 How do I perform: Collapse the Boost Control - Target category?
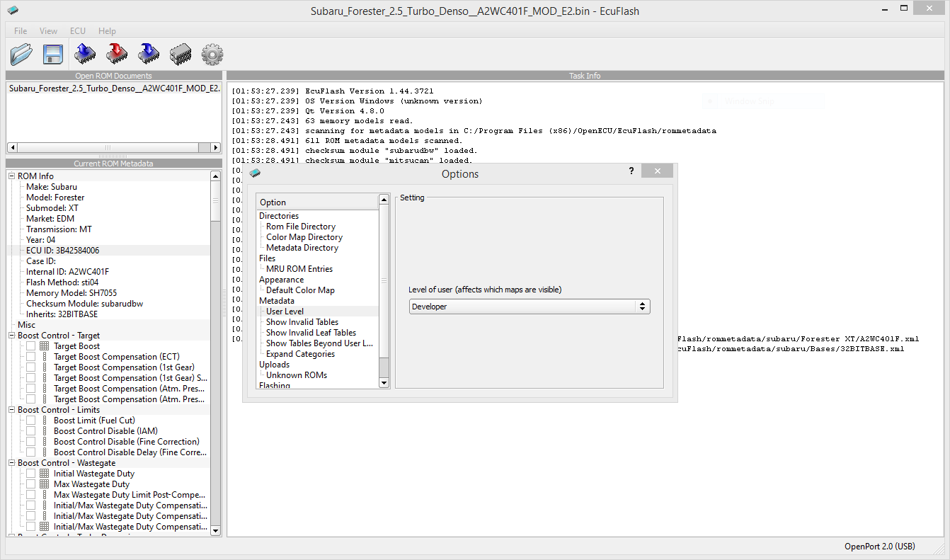(x=12, y=336)
